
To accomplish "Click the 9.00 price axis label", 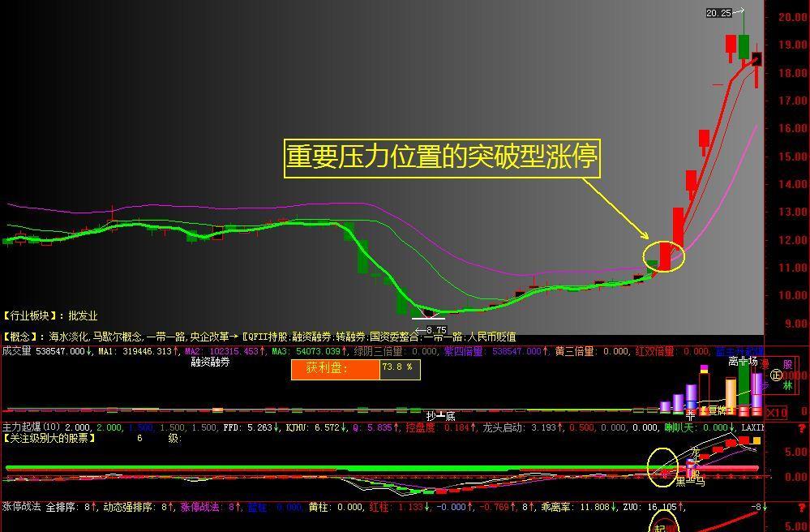I will click(795, 324).
